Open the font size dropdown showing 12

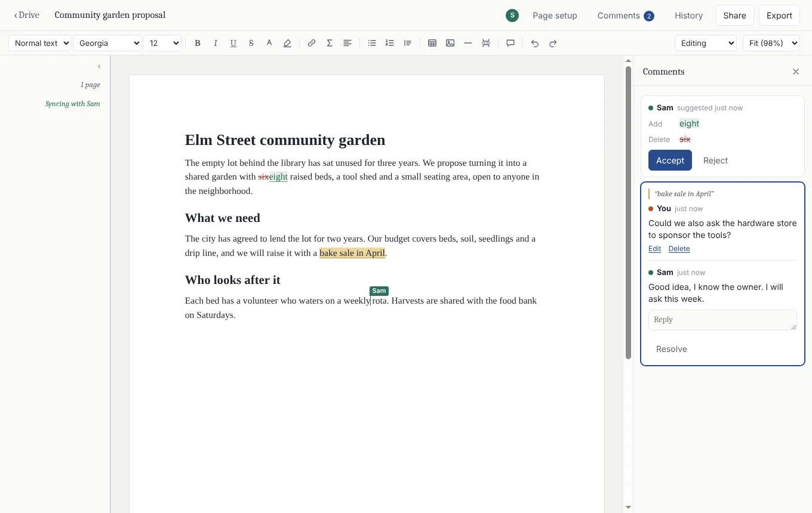[162, 43]
